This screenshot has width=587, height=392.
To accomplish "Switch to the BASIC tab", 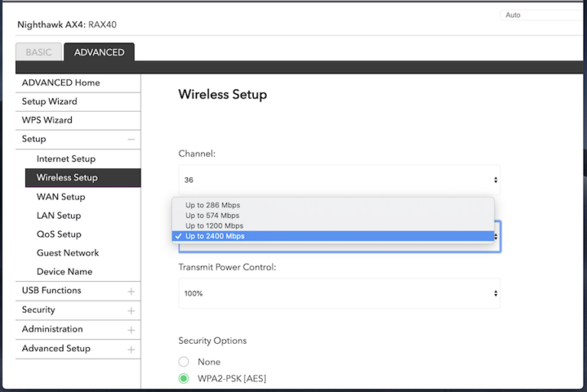I will [x=38, y=53].
